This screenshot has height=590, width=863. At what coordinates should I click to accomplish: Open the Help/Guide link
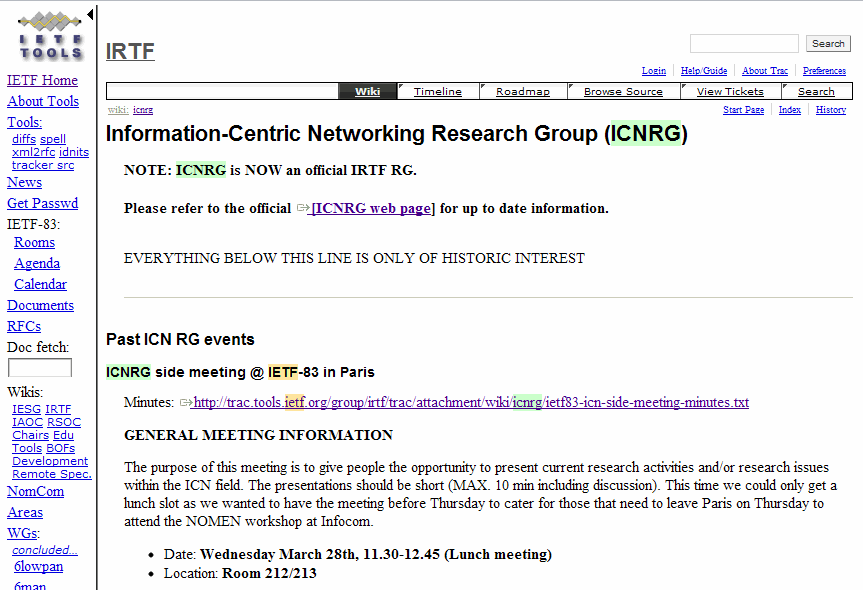coord(704,71)
